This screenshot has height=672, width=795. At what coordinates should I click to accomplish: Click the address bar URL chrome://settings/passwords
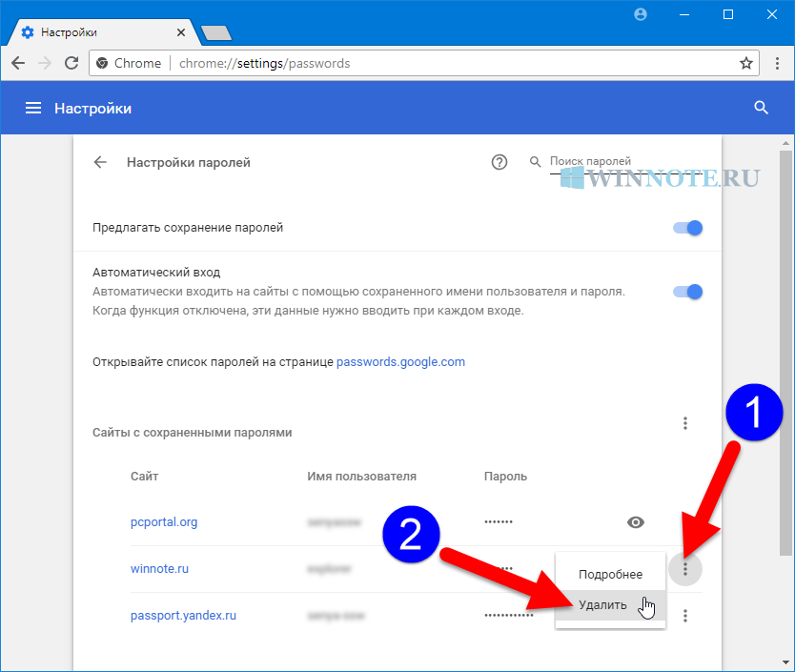265,63
